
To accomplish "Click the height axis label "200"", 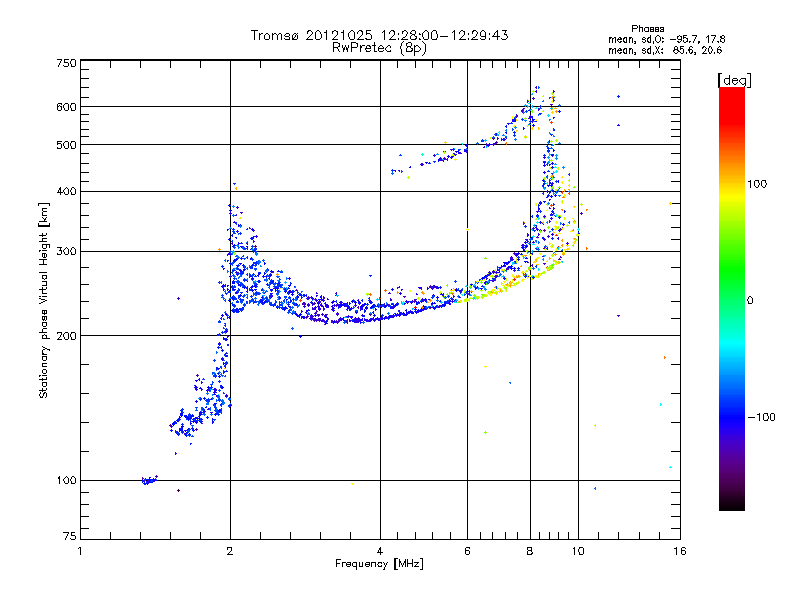I will pos(66,336).
